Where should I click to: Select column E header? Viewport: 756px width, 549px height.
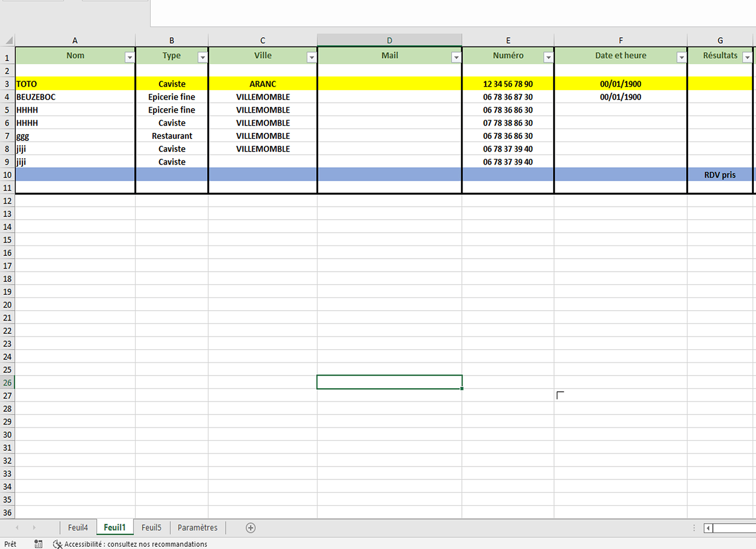click(x=508, y=40)
